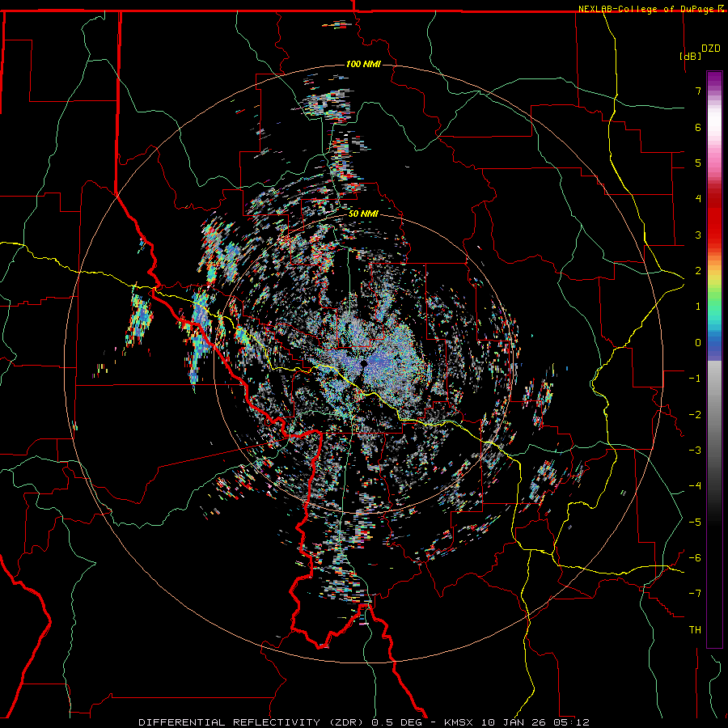This screenshot has height=728, width=728.
Task: Click the 2 dB label on color scale
Action: (698, 271)
